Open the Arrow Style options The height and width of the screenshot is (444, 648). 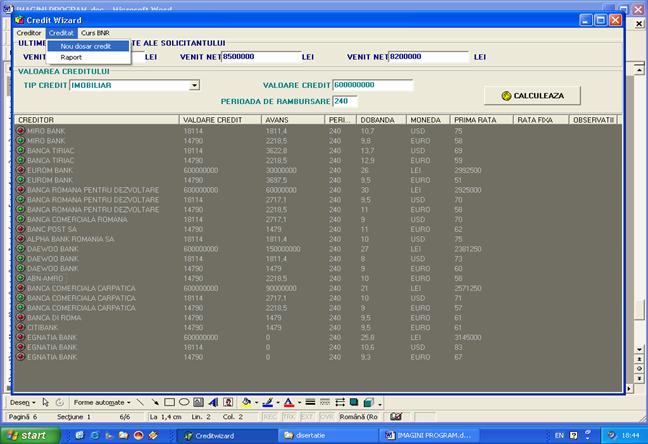coord(340,402)
